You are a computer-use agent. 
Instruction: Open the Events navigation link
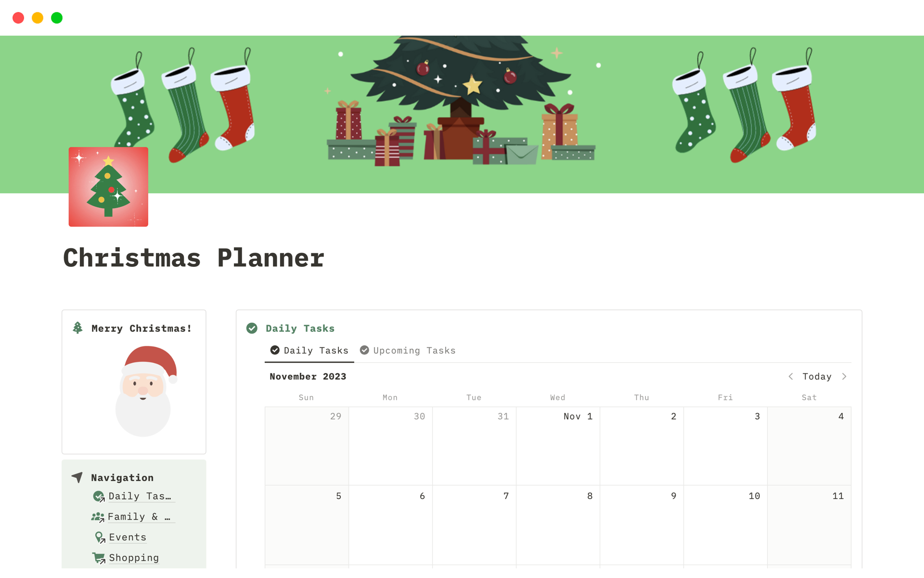tap(128, 538)
